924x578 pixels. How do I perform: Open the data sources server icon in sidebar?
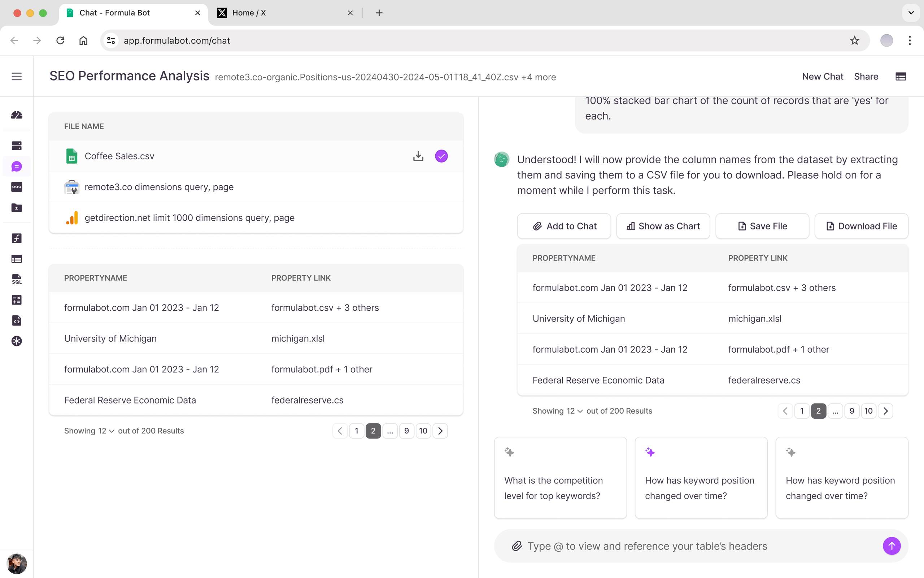click(16, 146)
